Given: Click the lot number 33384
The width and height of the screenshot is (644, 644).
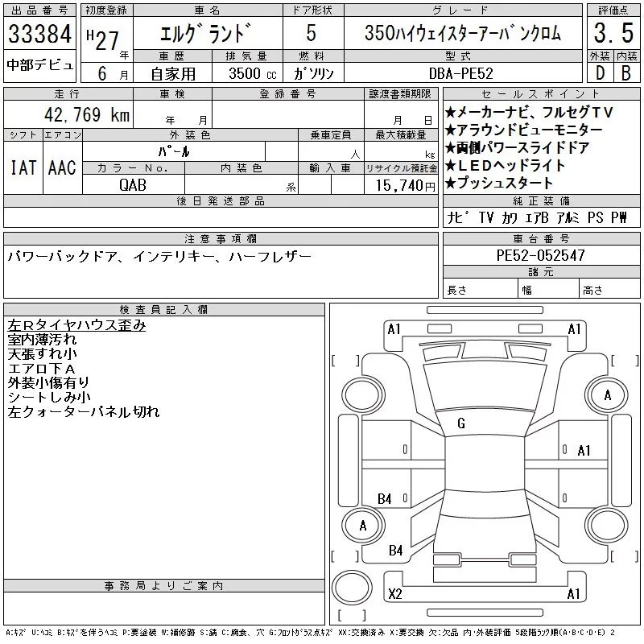Looking at the screenshot, I should 39,33.
